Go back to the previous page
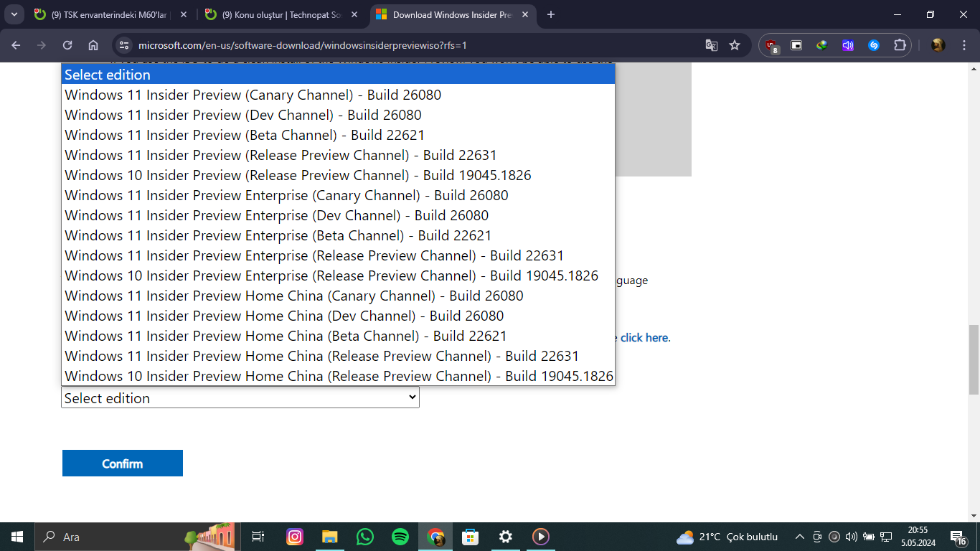This screenshot has height=551, width=980. coord(17,45)
